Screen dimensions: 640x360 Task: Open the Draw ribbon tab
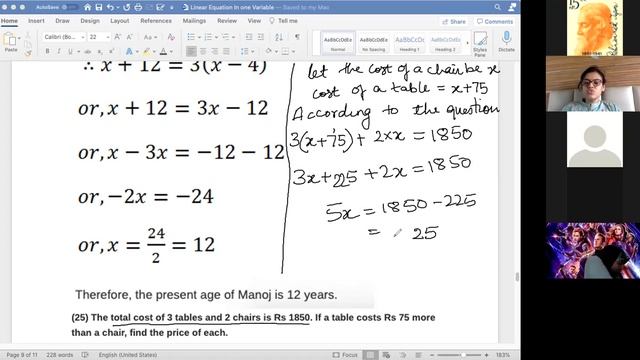[x=62, y=21]
